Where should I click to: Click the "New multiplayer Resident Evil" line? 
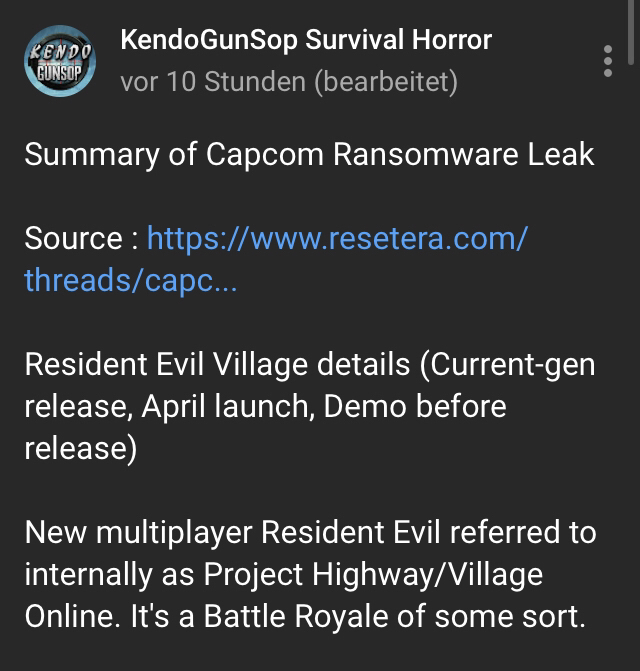pos(232,532)
